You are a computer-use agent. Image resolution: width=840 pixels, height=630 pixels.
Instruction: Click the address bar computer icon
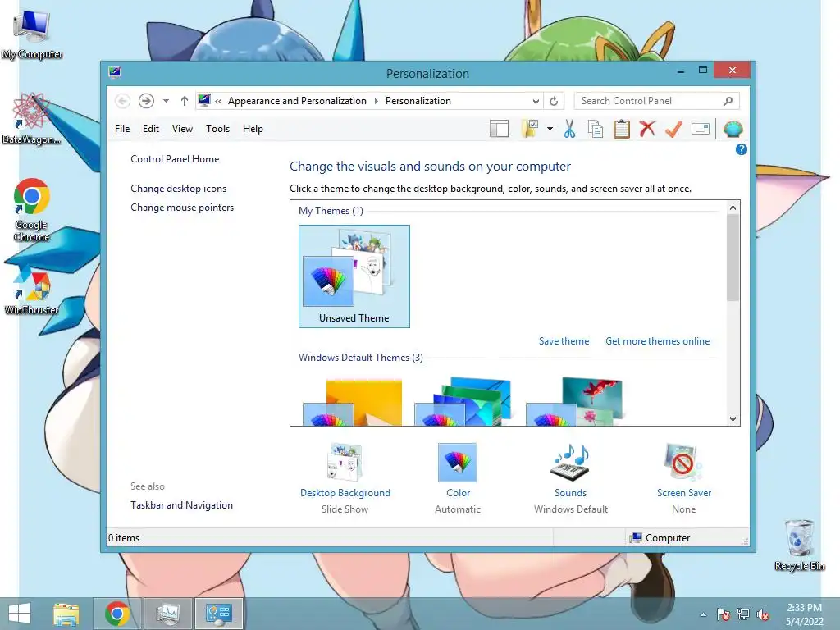(204, 100)
